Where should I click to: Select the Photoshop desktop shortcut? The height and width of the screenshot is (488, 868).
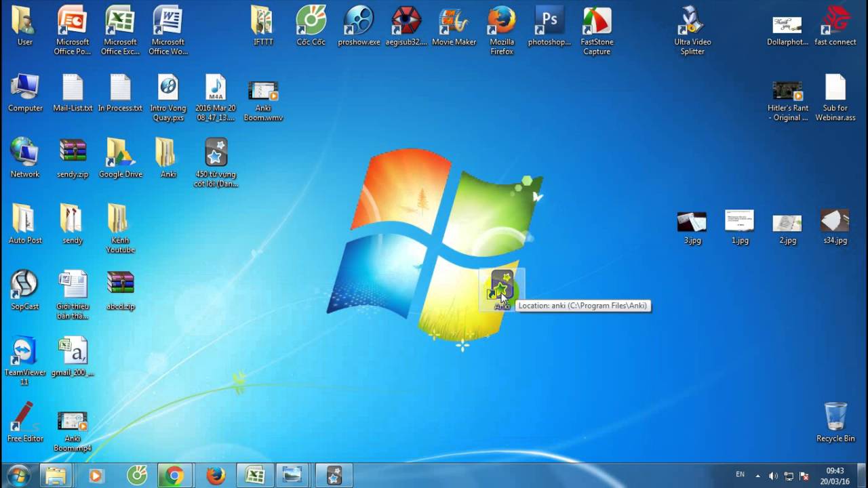(549, 26)
